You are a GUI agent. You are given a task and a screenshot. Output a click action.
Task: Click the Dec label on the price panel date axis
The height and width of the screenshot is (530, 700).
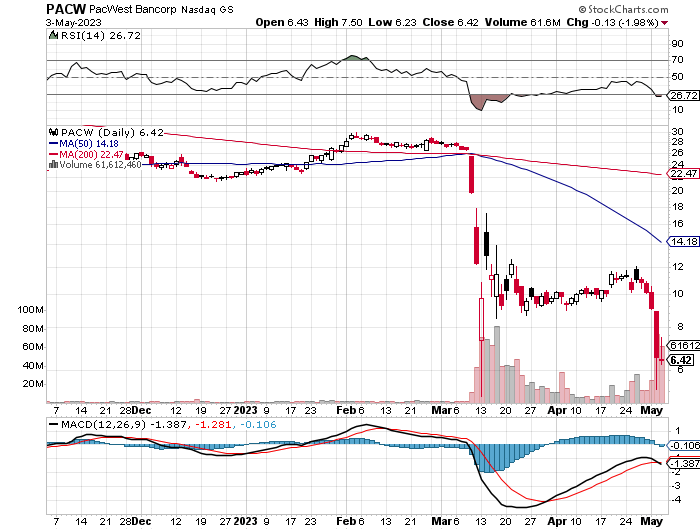coord(142,410)
